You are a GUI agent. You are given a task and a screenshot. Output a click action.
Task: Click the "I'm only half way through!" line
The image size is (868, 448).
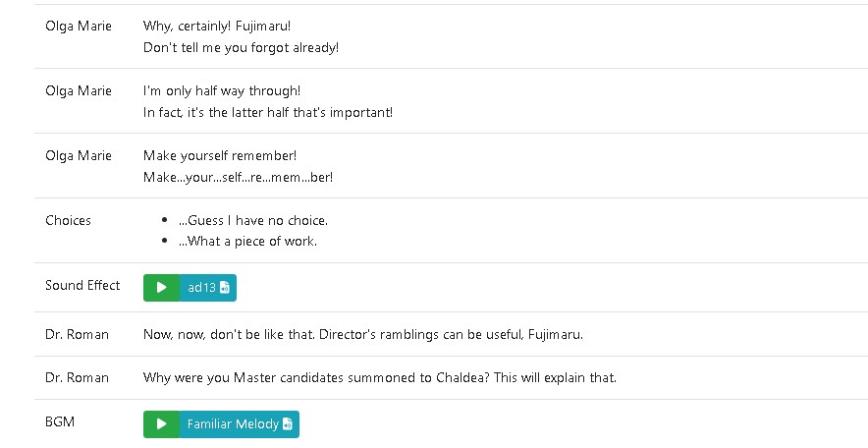222,90
